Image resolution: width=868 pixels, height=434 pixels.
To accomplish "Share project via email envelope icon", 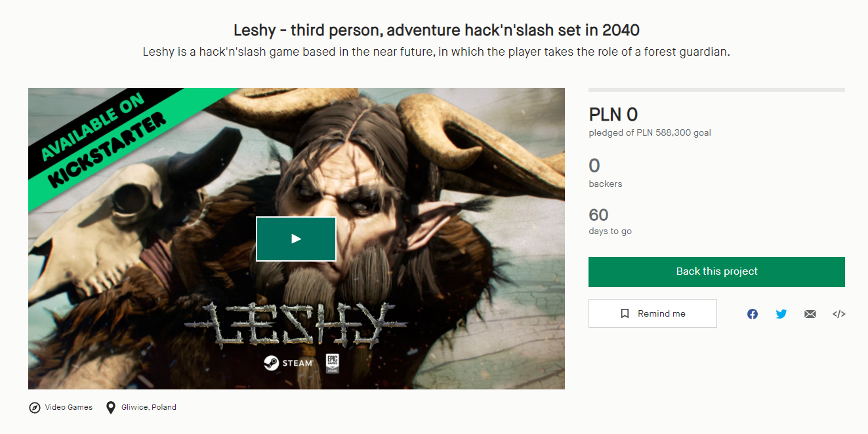I will click(810, 314).
